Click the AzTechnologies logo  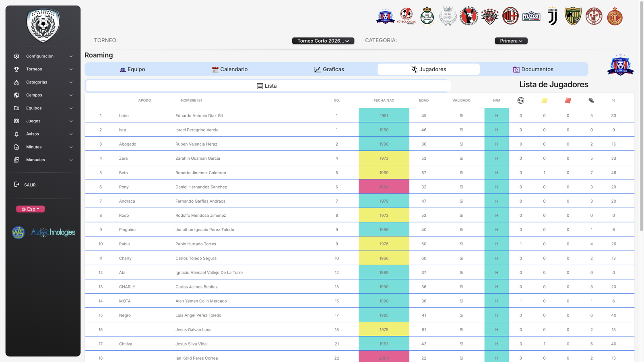pyautogui.click(x=53, y=232)
